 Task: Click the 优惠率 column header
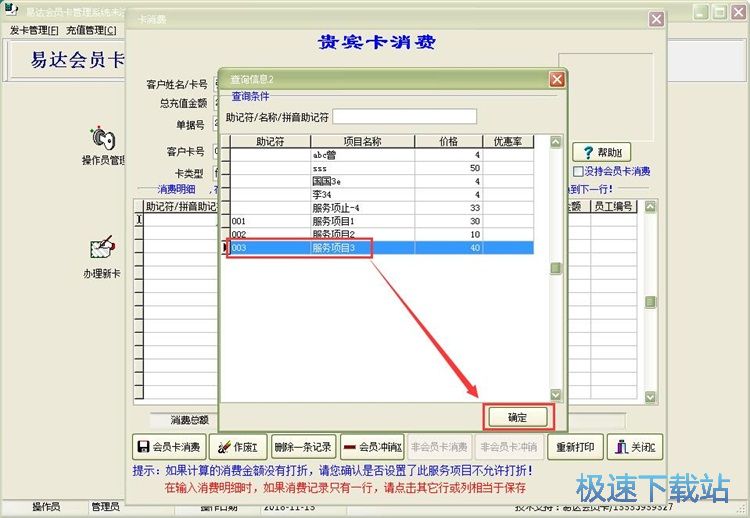[508, 142]
